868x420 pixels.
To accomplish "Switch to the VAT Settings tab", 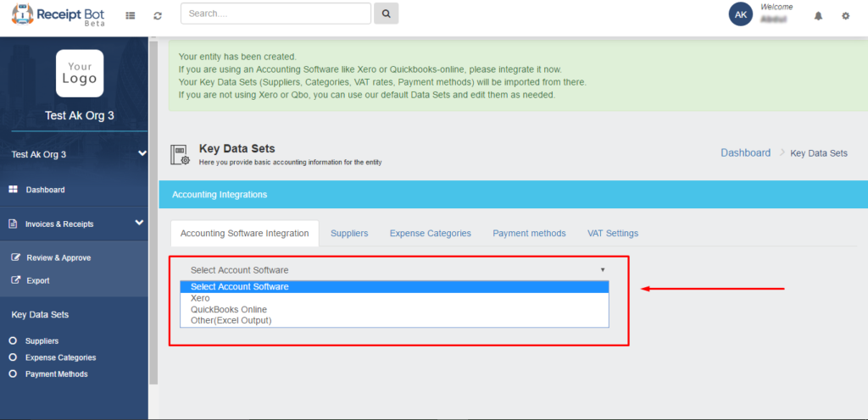I will click(613, 233).
